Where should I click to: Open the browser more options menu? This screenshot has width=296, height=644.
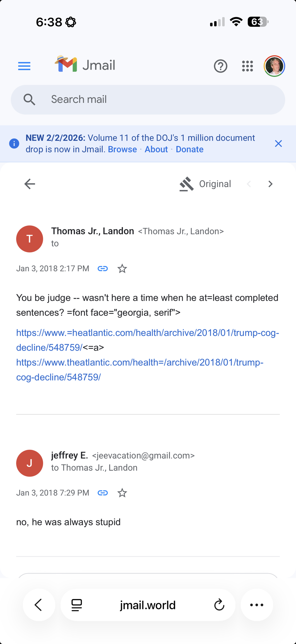[x=257, y=605]
